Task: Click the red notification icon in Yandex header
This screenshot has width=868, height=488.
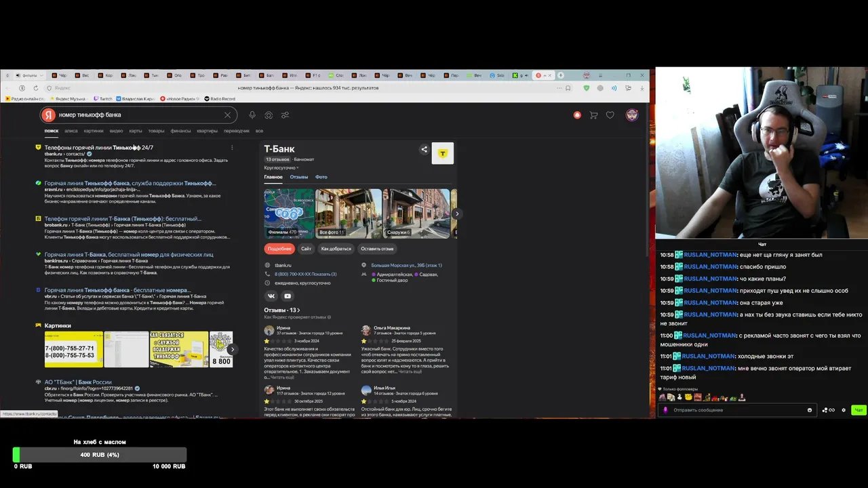Action: [577, 115]
